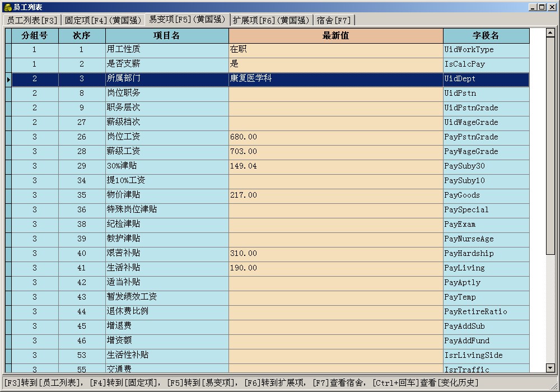The image size is (560, 392).
Task: Select the PayHardship field name cell
Action: (x=486, y=254)
